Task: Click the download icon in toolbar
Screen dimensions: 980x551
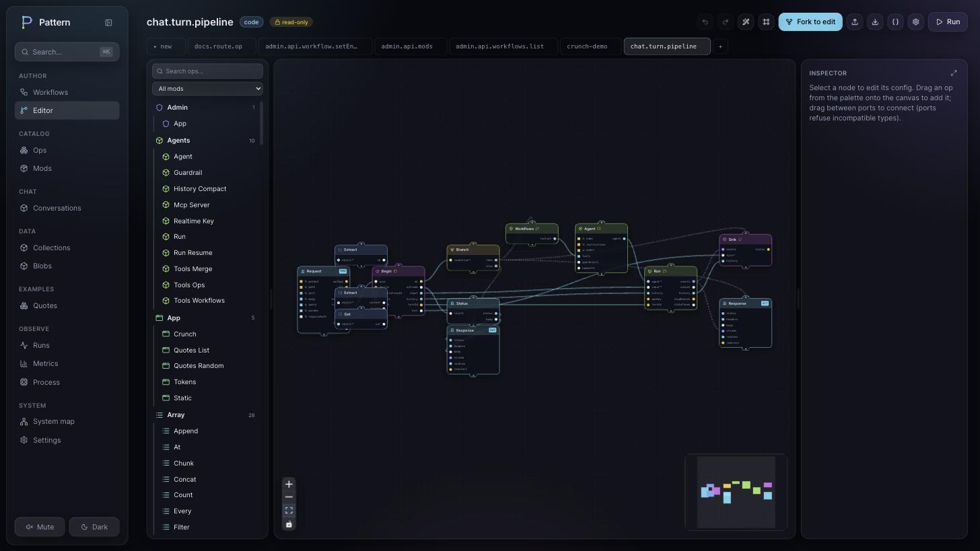Action: point(875,22)
